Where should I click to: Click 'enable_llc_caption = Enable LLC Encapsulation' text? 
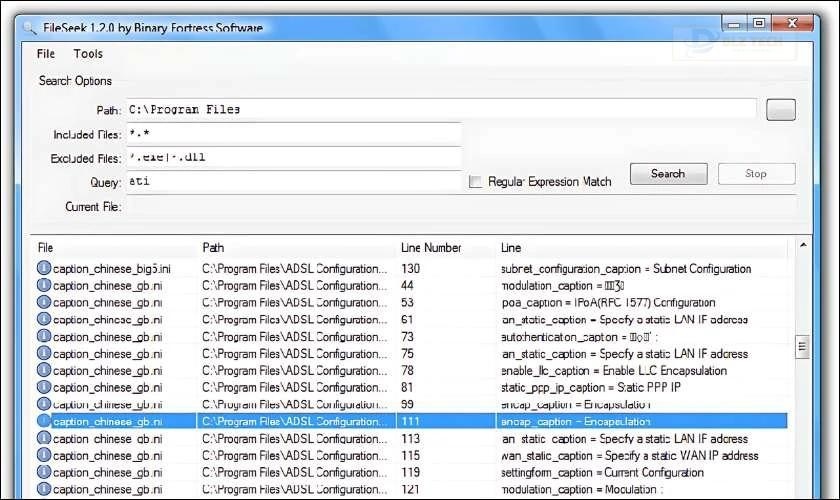[x=614, y=371]
